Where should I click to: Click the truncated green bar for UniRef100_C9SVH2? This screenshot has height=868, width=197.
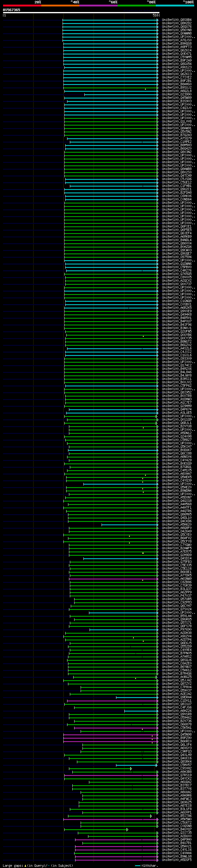[x=100, y=768]
